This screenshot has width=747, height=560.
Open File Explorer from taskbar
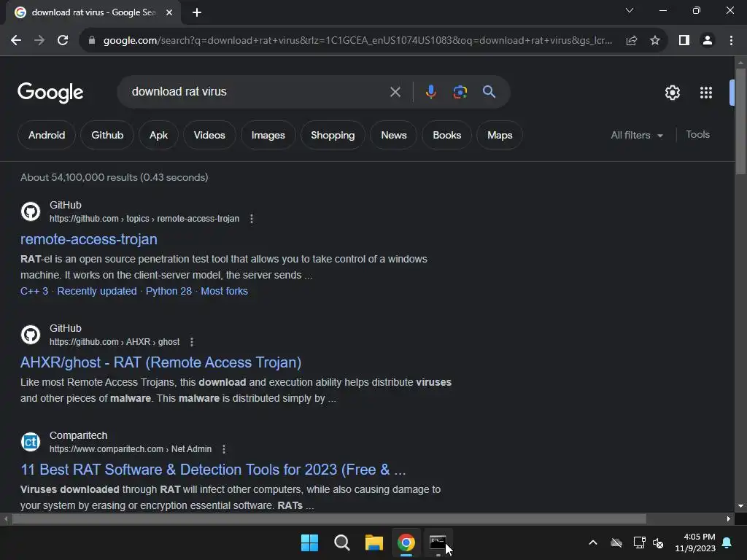[x=374, y=542]
